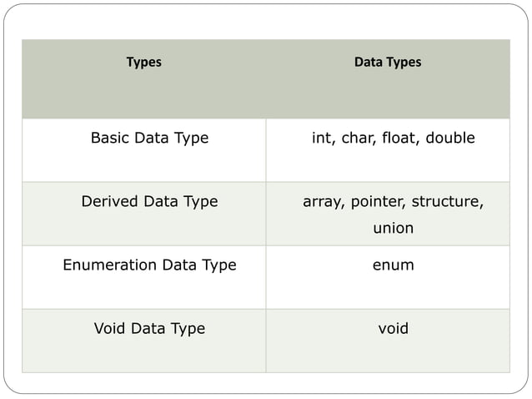
Task: Click the word 'structure' in the table
Action: (447, 202)
